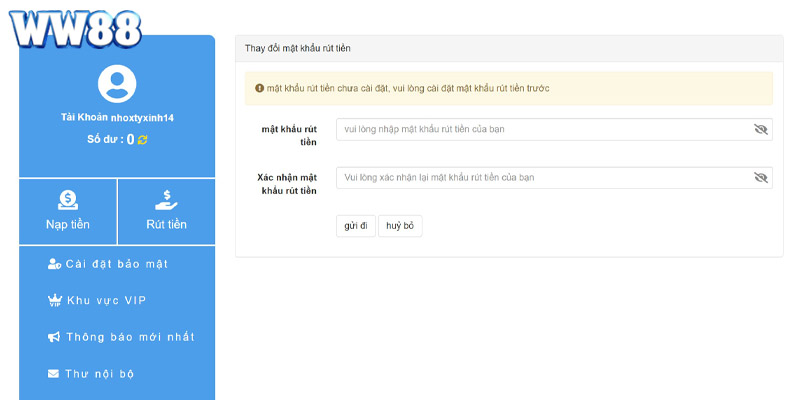Toggle visibility of Xác nhận mật khẩu field

coord(760,178)
